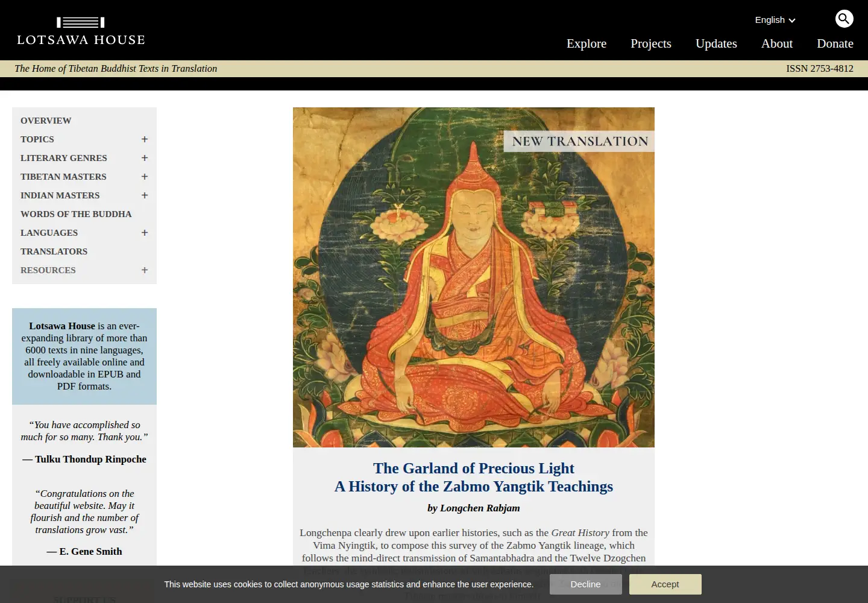Image resolution: width=868 pixels, height=603 pixels.
Task: Open the About menu
Action: [777, 43]
